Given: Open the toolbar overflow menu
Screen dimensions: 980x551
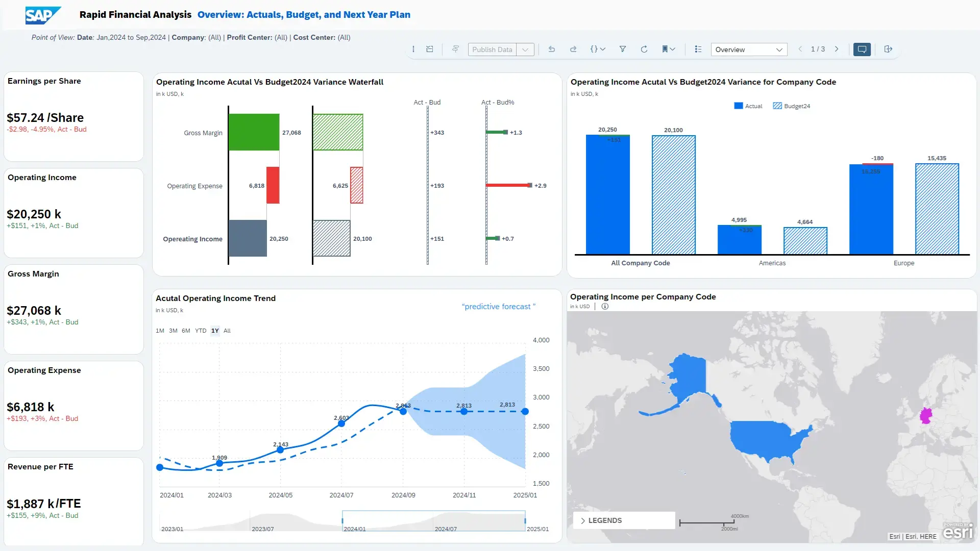Looking at the screenshot, I should pos(413,49).
